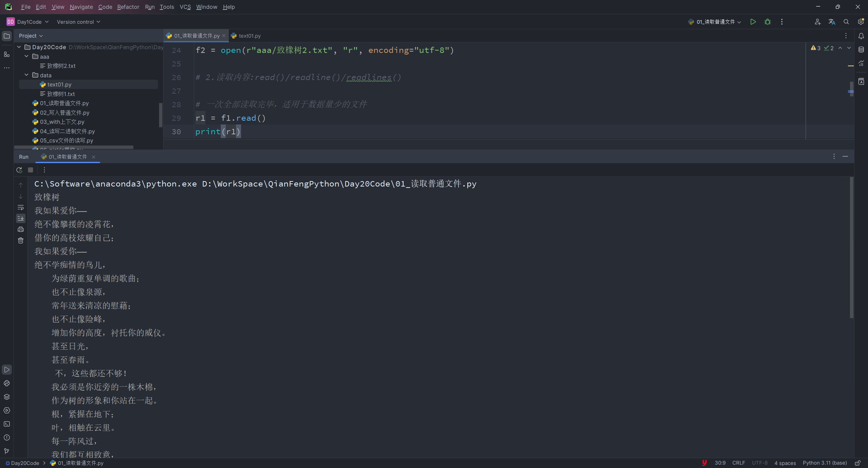
Task: Open Run panel options menu
Action: [834, 156]
